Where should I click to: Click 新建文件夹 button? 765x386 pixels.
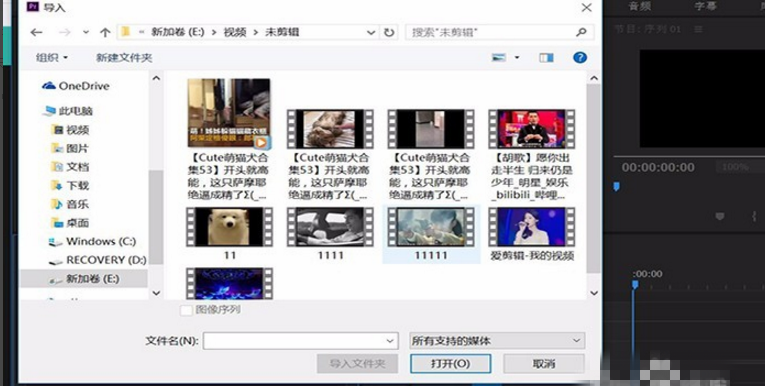(124, 58)
